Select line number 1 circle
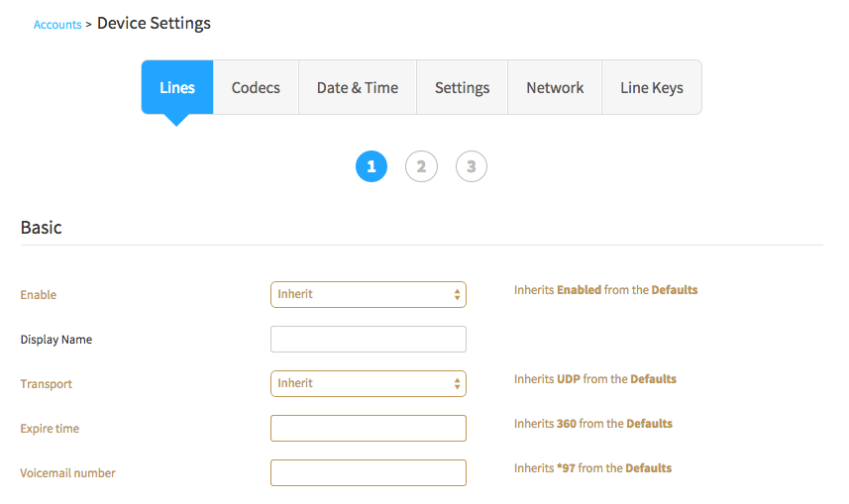 click(x=371, y=166)
